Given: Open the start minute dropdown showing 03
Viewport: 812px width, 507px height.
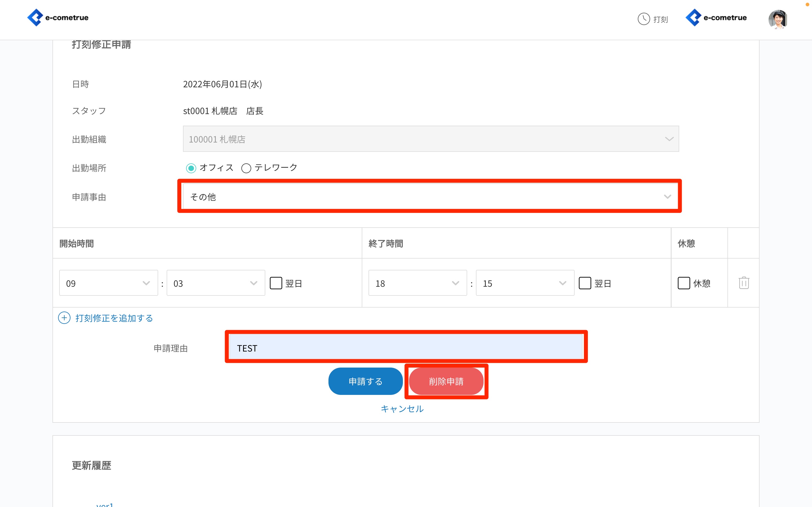Looking at the screenshot, I should pos(215,283).
